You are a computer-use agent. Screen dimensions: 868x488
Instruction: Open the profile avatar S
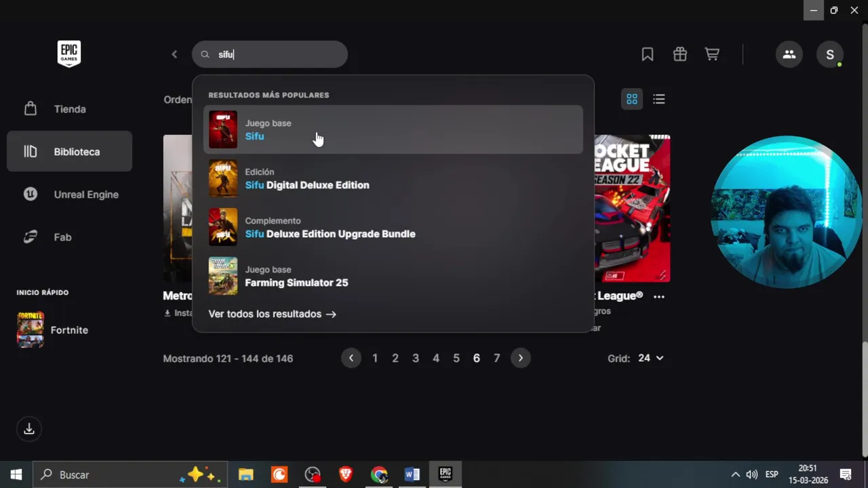point(830,54)
